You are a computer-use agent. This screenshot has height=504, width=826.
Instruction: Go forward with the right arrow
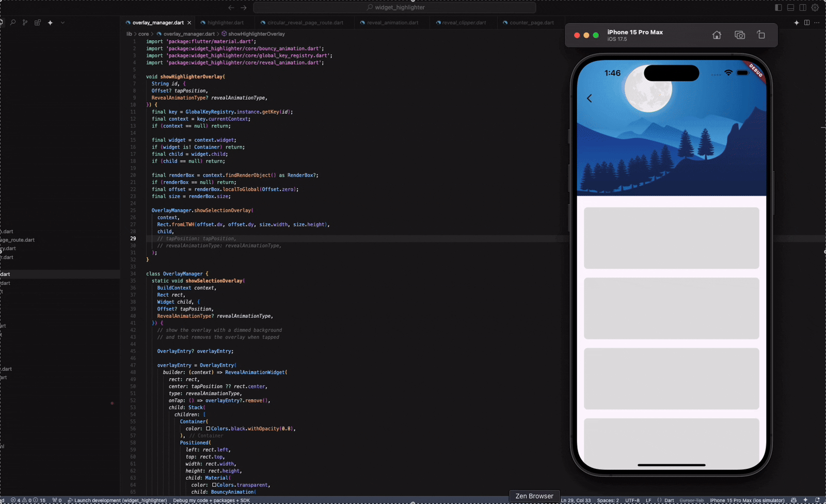point(244,7)
